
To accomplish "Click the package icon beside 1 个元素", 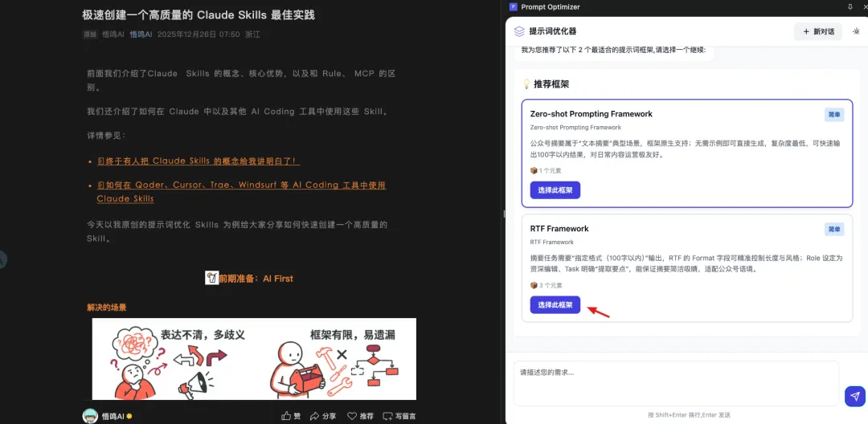I will [534, 171].
